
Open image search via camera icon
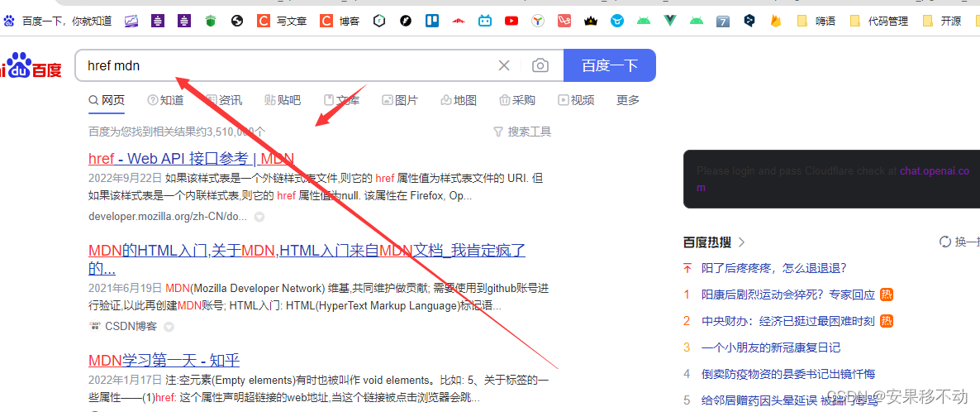[540, 65]
